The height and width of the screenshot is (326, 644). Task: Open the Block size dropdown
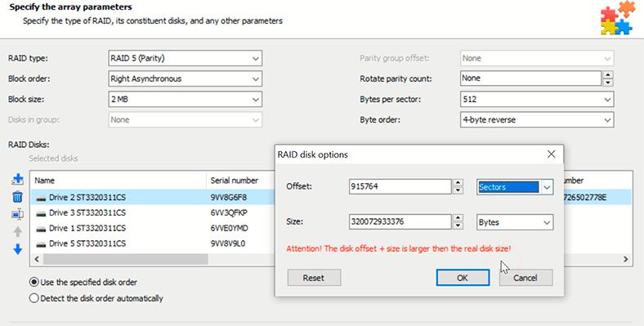pos(186,100)
